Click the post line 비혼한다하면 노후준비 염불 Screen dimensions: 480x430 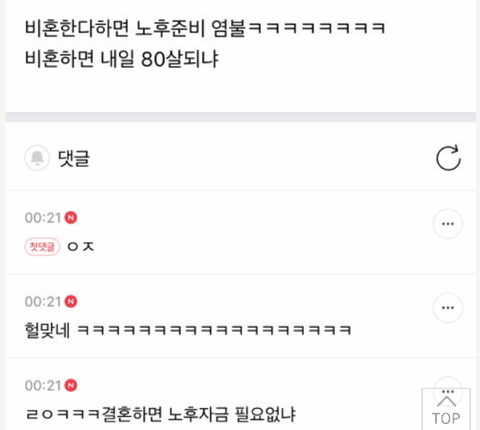coord(205,28)
